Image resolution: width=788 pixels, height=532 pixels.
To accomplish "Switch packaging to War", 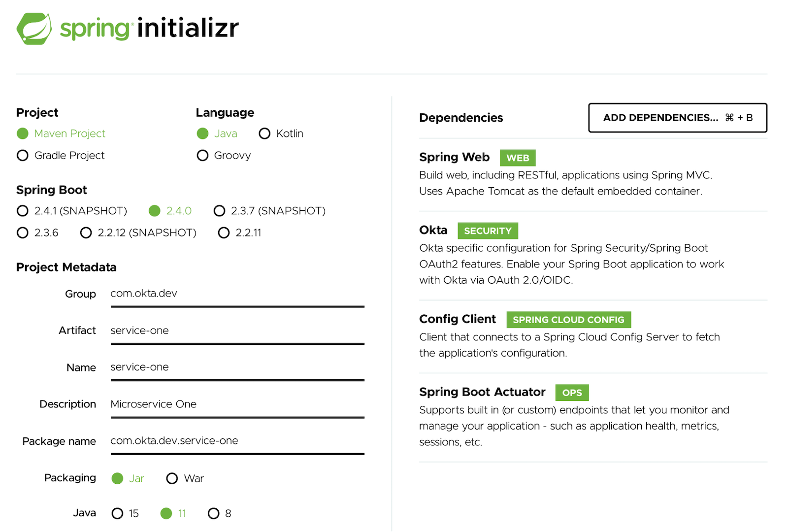I will [x=172, y=479].
